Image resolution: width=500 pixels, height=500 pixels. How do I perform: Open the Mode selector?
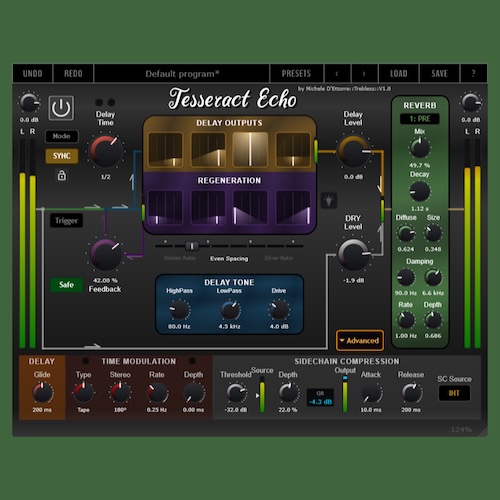[x=62, y=136]
